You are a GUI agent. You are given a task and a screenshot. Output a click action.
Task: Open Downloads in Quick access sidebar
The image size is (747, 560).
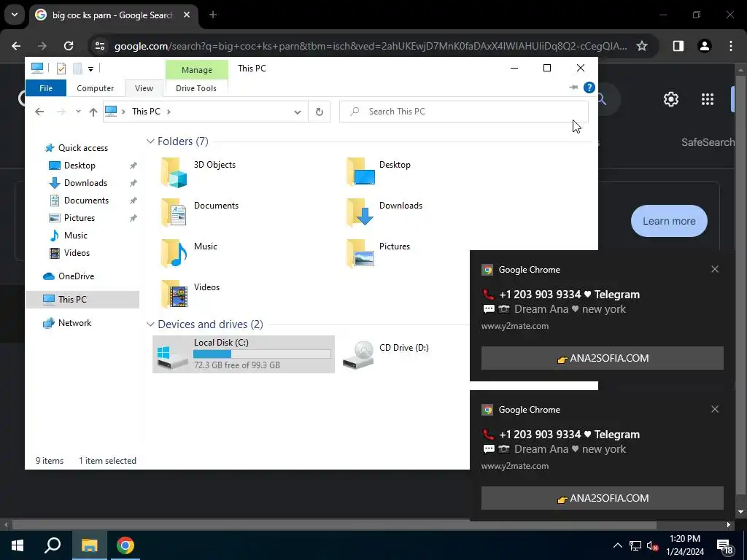[x=78, y=183]
